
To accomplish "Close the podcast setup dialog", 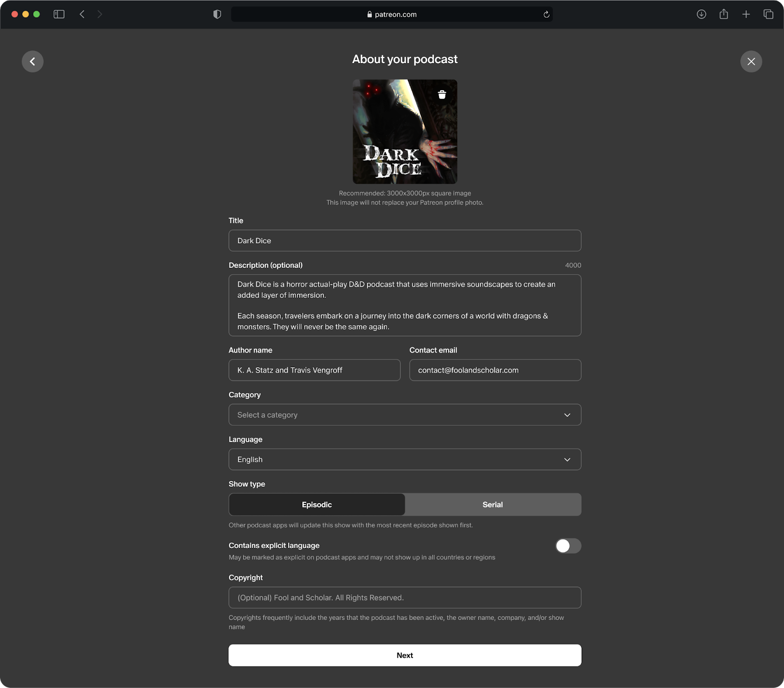I will tap(751, 62).
